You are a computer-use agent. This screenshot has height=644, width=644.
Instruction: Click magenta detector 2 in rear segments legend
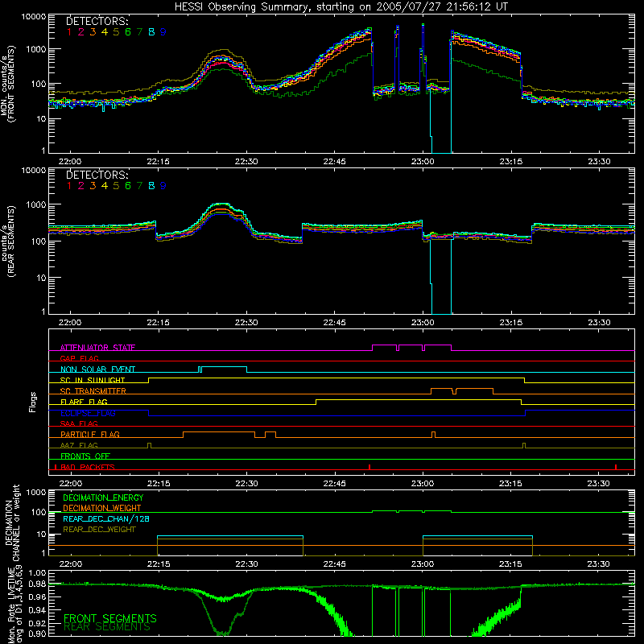pos(81,186)
